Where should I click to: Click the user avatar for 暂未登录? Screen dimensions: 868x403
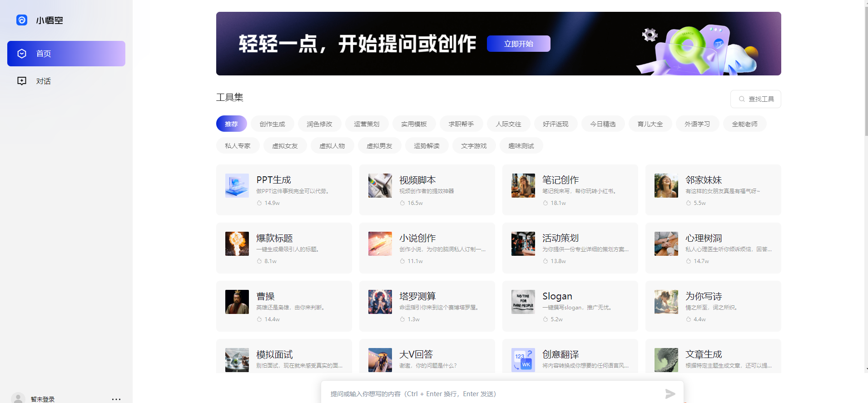tap(18, 398)
